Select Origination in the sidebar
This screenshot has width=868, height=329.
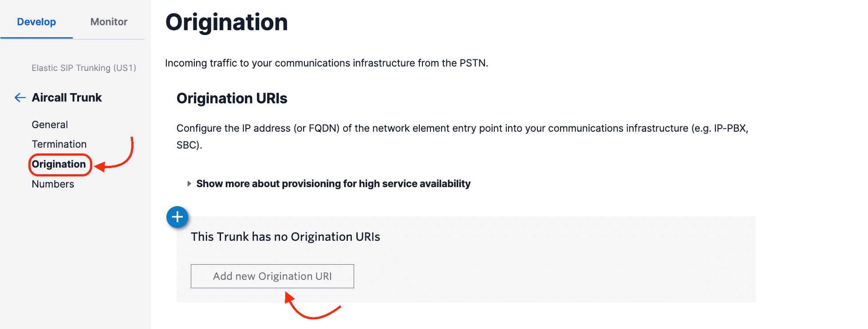tap(59, 164)
